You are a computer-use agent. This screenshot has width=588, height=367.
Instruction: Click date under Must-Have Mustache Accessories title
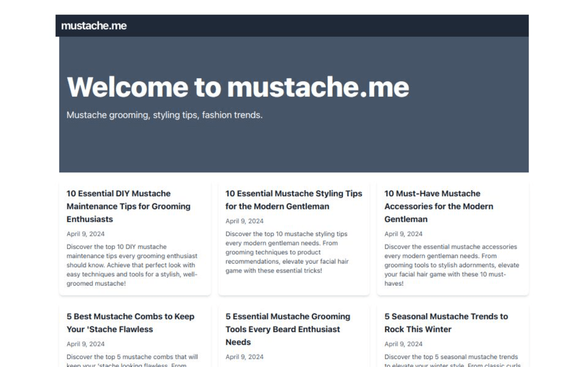click(x=403, y=234)
